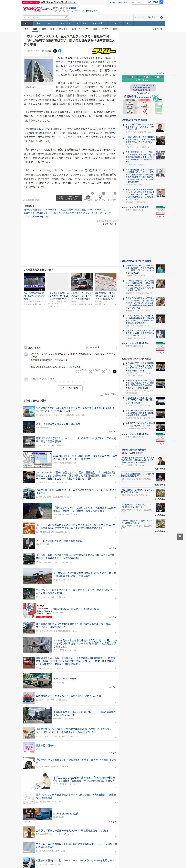
Task: Click the ヘルプ link in header
Action: (127, 2)
